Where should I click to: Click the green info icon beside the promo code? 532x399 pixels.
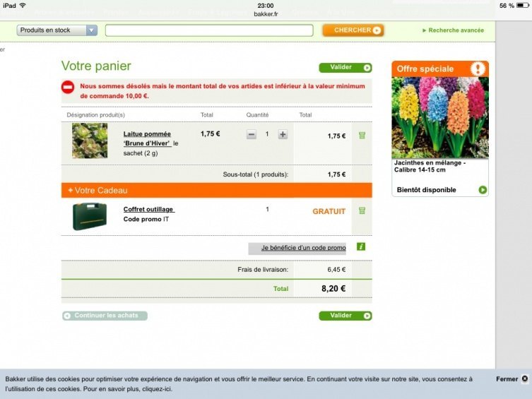click(x=361, y=246)
